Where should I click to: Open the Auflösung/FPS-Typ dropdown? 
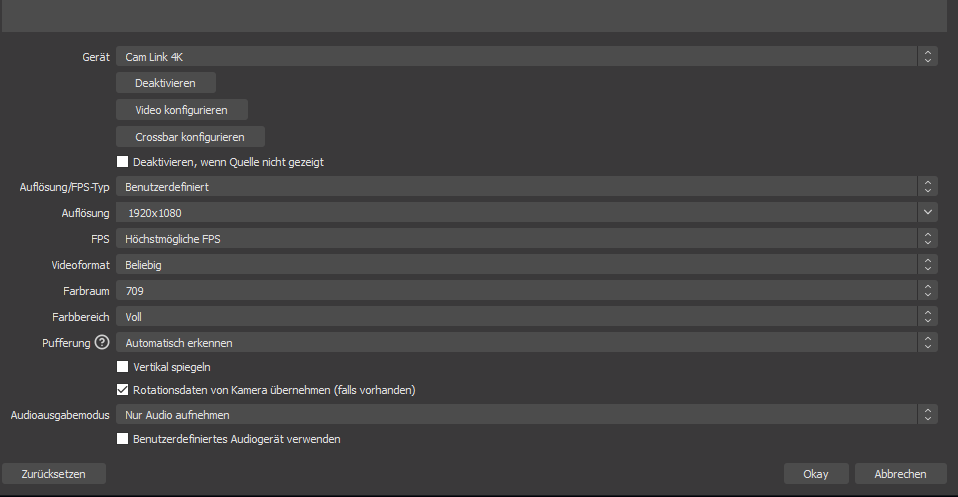pos(526,187)
